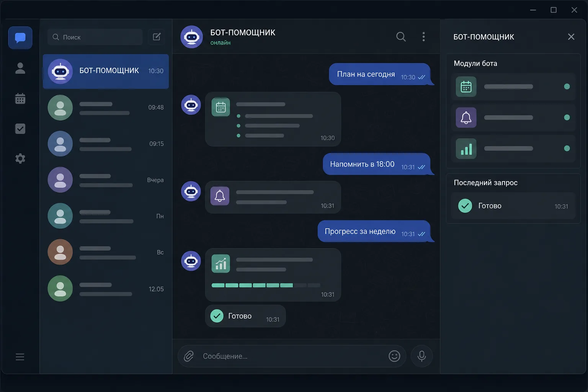The width and height of the screenshot is (588, 392).
Task: Click the Готово status message in chat
Action: click(245, 316)
